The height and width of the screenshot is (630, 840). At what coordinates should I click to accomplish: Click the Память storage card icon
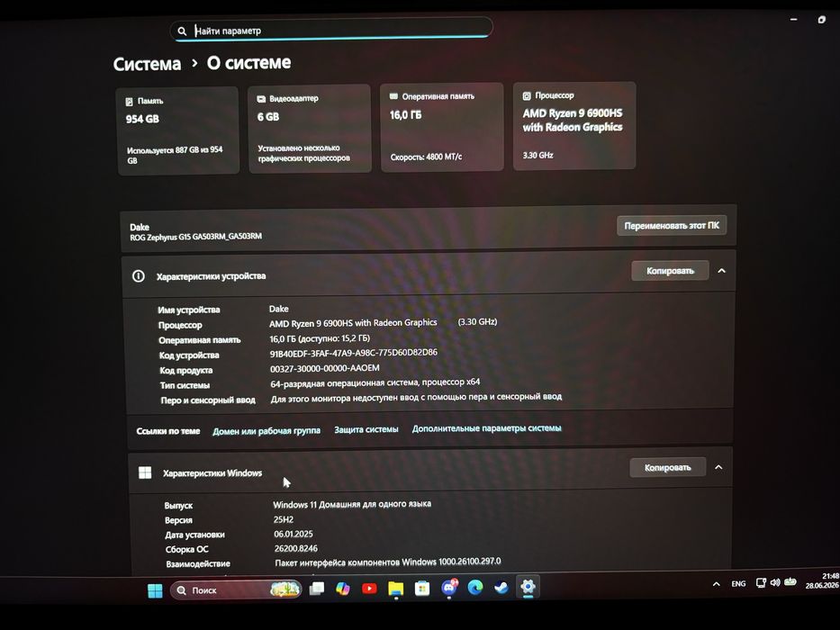click(129, 101)
